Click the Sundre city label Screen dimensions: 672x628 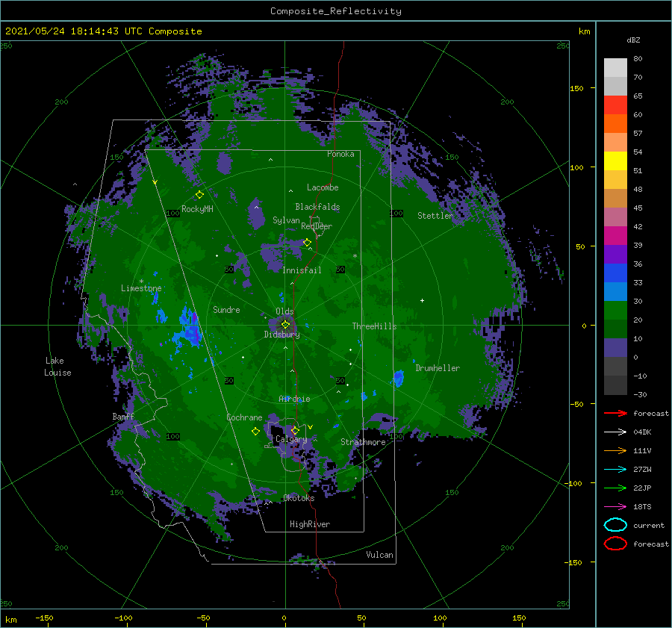coord(226,309)
